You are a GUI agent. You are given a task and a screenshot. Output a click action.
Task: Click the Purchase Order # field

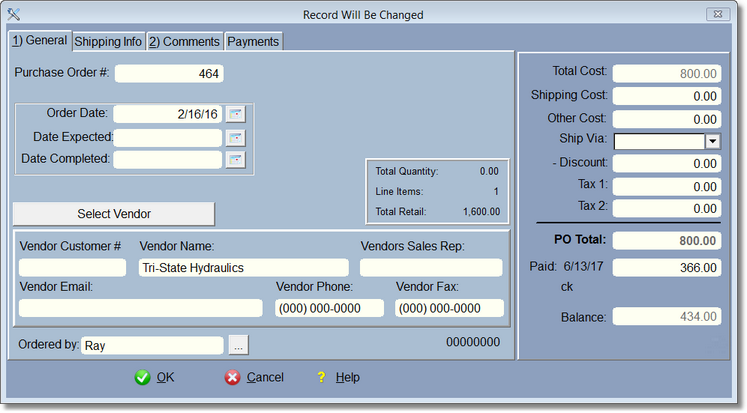click(x=169, y=73)
